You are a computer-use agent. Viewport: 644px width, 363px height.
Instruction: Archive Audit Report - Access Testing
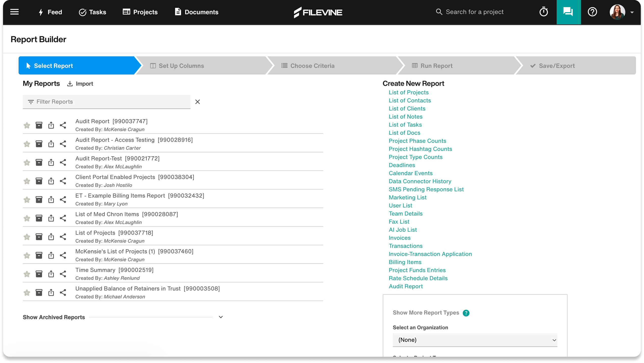(39, 144)
